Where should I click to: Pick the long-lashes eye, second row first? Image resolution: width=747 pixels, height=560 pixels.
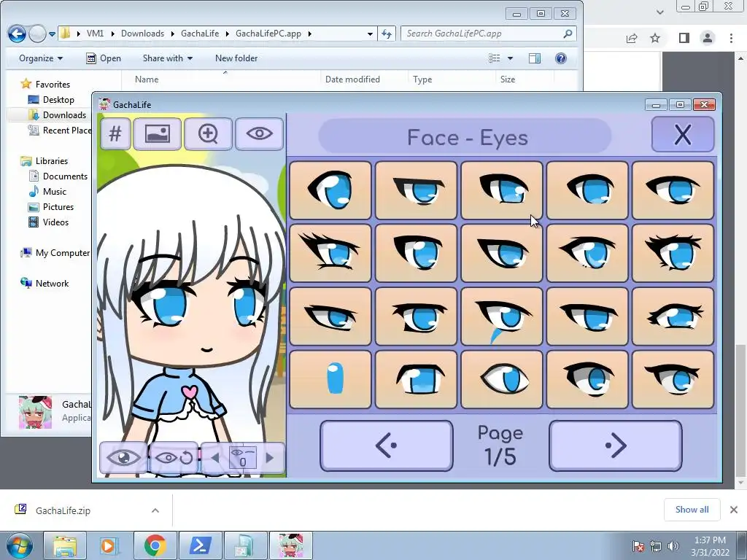click(x=330, y=253)
